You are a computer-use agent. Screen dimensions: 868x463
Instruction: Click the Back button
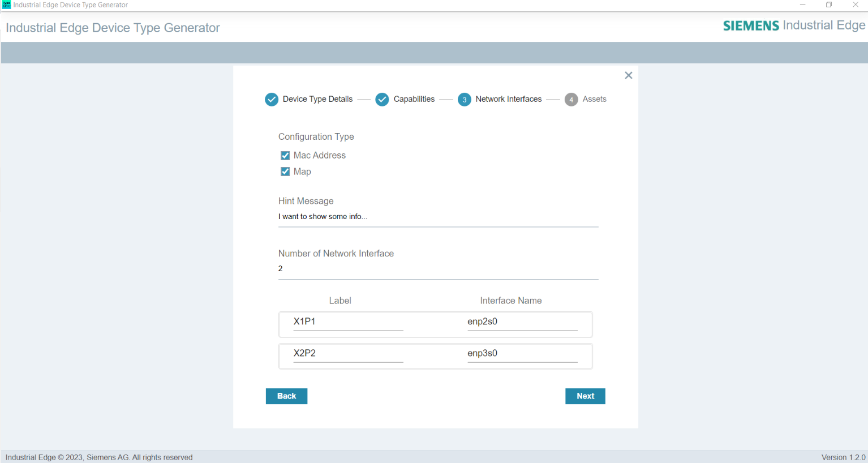click(286, 396)
